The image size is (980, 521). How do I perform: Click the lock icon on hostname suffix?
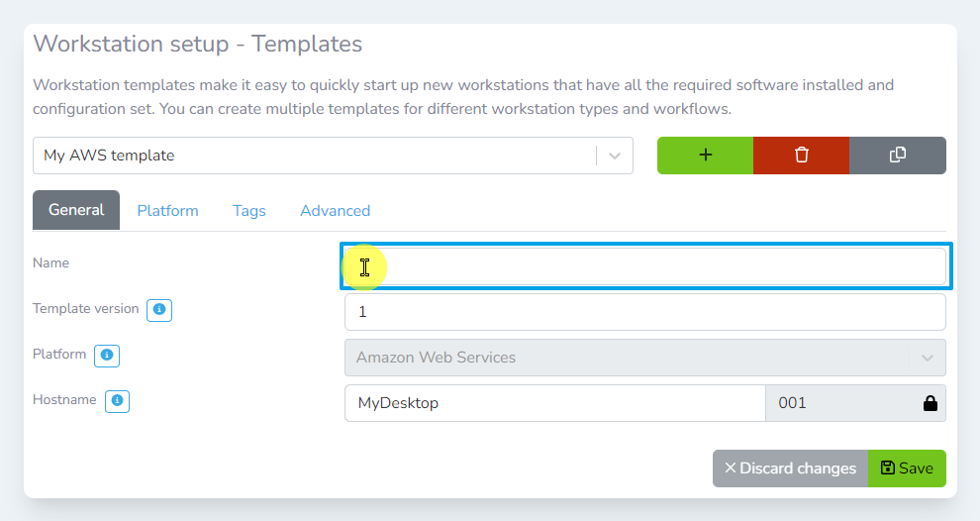(x=930, y=403)
